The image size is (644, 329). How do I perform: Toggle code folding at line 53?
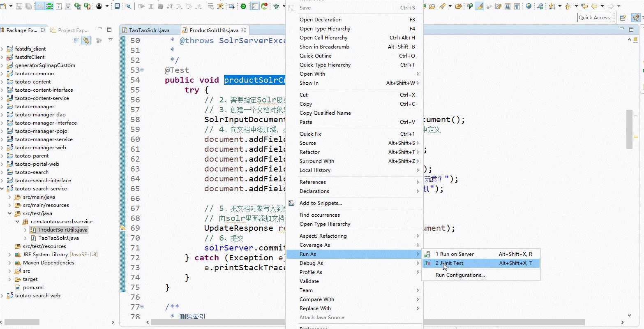pos(142,70)
